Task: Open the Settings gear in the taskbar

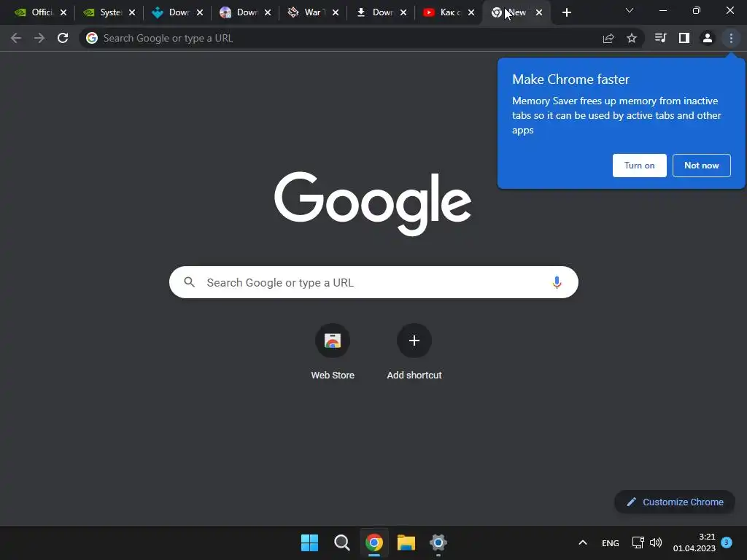Action: pos(438,542)
